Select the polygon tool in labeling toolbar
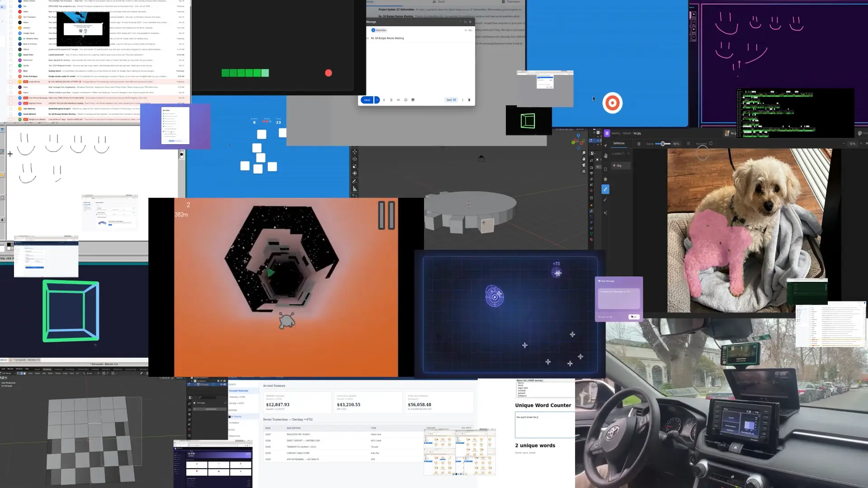The image size is (868, 488). point(605,179)
